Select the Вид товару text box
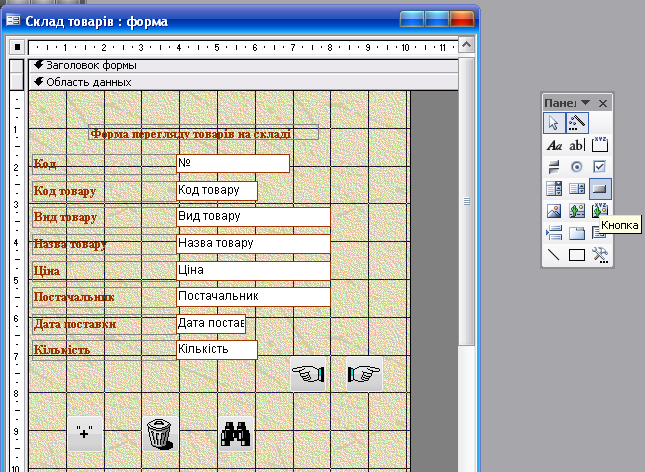The height and width of the screenshot is (472, 645). pyautogui.click(x=253, y=217)
